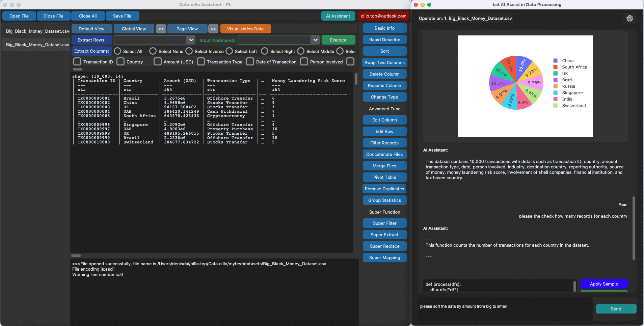This screenshot has width=644, height=326.
Task: Open Group Statistics
Action: point(384,200)
